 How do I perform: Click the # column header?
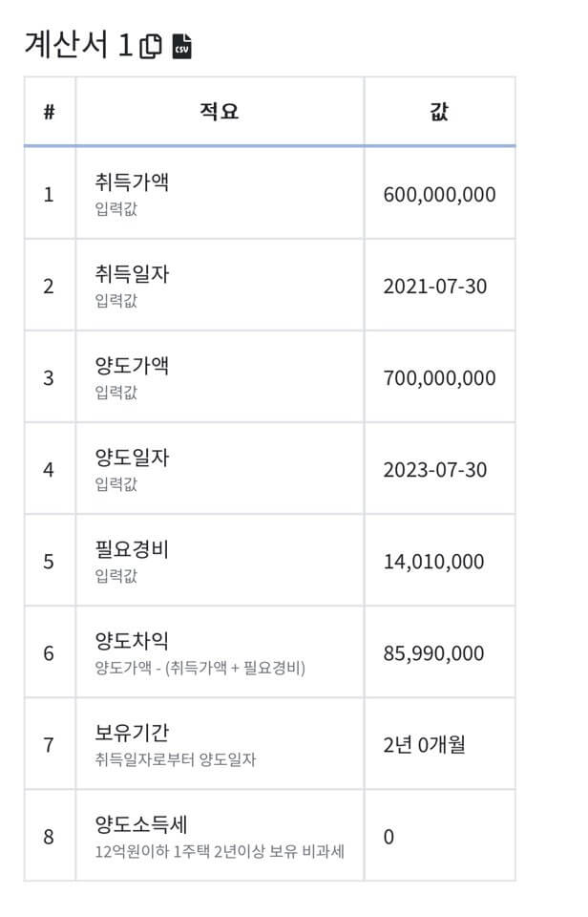(50, 112)
